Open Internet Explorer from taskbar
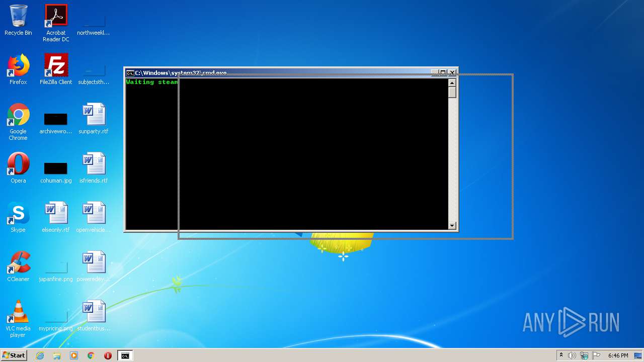Image resolution: width=644 pixels, height=362 pixels. tap(40, 355)
